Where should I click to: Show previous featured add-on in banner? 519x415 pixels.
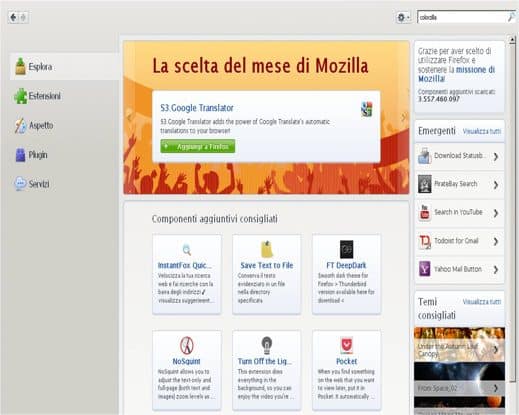(x=130, y=117)
